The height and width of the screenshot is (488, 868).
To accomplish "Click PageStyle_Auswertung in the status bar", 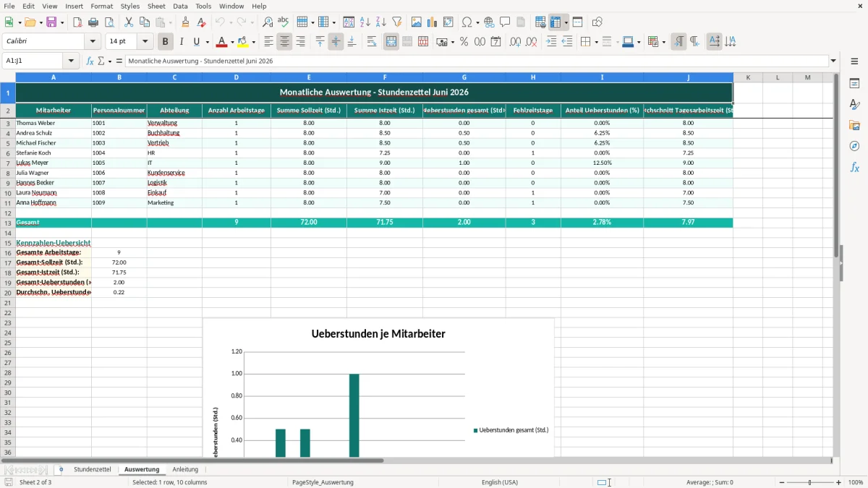I will click(x=323, y=482).
